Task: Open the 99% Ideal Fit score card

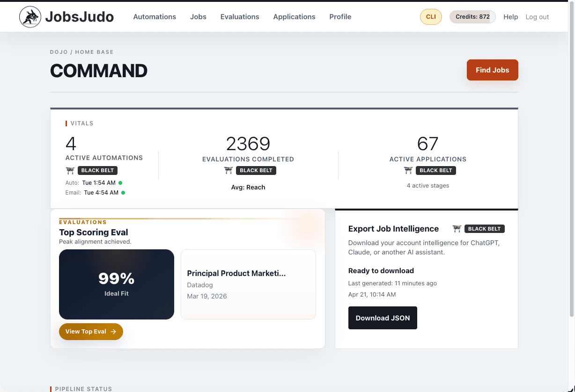Action: click(117, 284)
